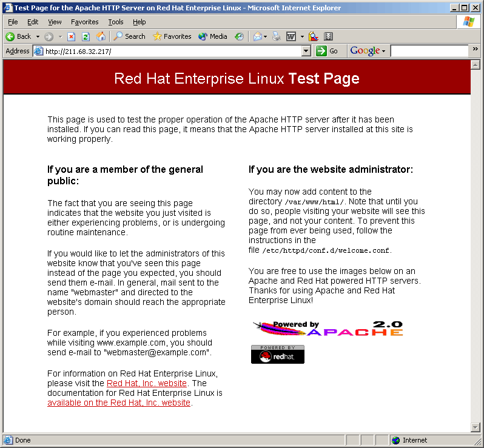This screenshot has width=484, height=448.
Task: Click the Powered by Apache 2.0 image
Action: [328, 329]
